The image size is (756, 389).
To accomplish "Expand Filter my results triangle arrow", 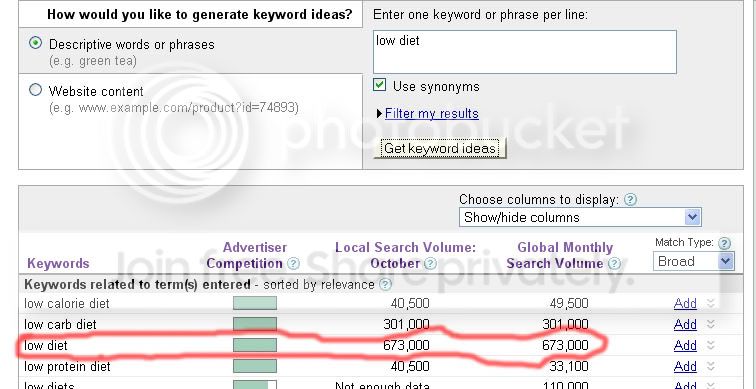I will 379,114.
